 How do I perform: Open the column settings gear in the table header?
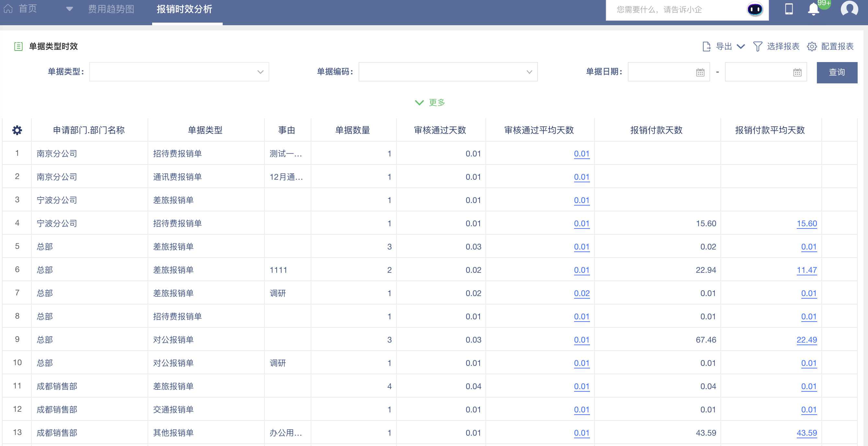17,130
